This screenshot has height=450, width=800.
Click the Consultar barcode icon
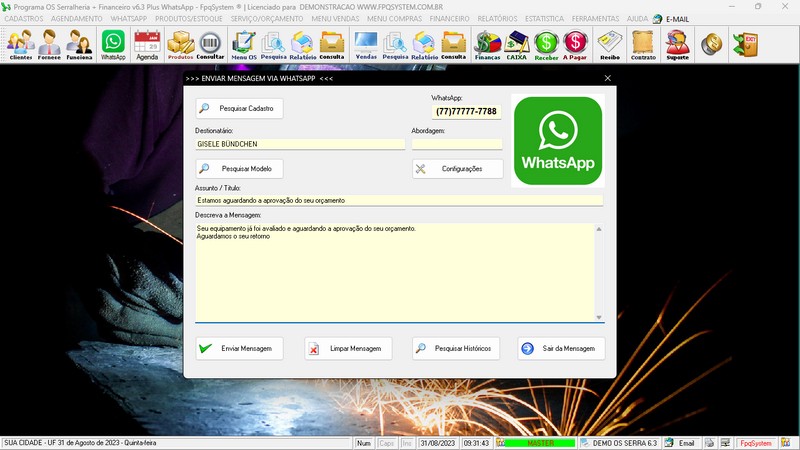(210, 45)
